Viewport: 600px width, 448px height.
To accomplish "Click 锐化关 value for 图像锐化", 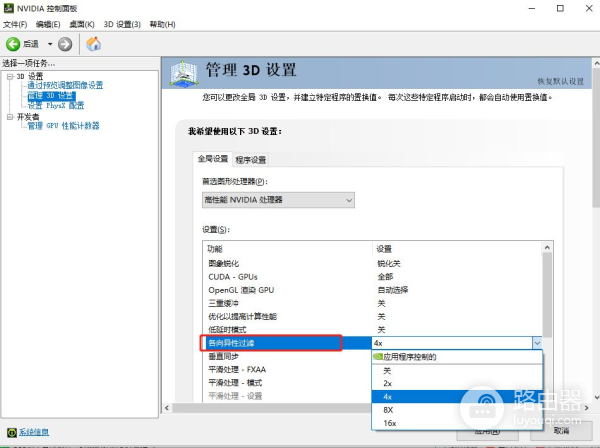I will pyautogui.click(x=389, y=264).
